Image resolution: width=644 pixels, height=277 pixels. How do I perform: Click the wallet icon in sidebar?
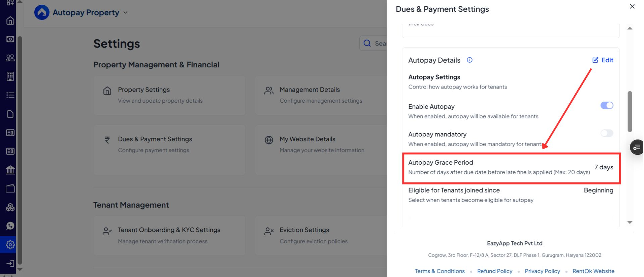(x=10, y=188)
